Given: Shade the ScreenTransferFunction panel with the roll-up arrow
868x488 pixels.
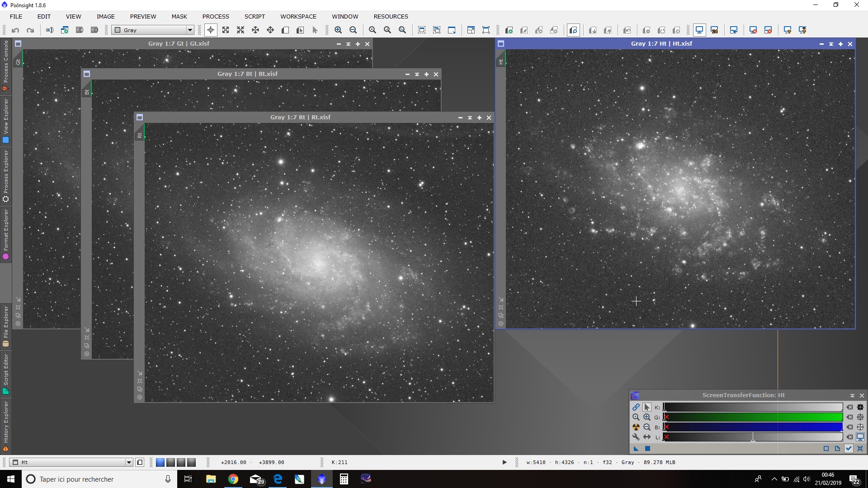Looking at the screenshot, I should [x=852, y=395].
